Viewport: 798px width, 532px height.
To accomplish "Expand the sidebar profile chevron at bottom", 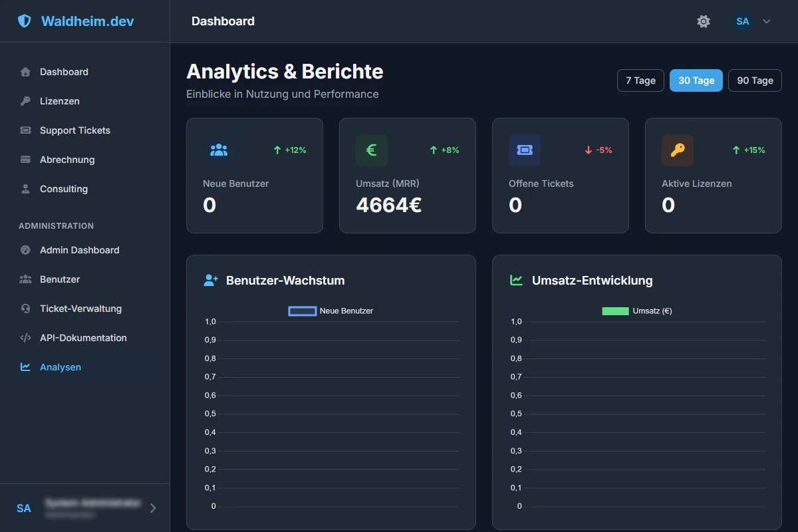I will pyautogui.click(x=153, y=508).
